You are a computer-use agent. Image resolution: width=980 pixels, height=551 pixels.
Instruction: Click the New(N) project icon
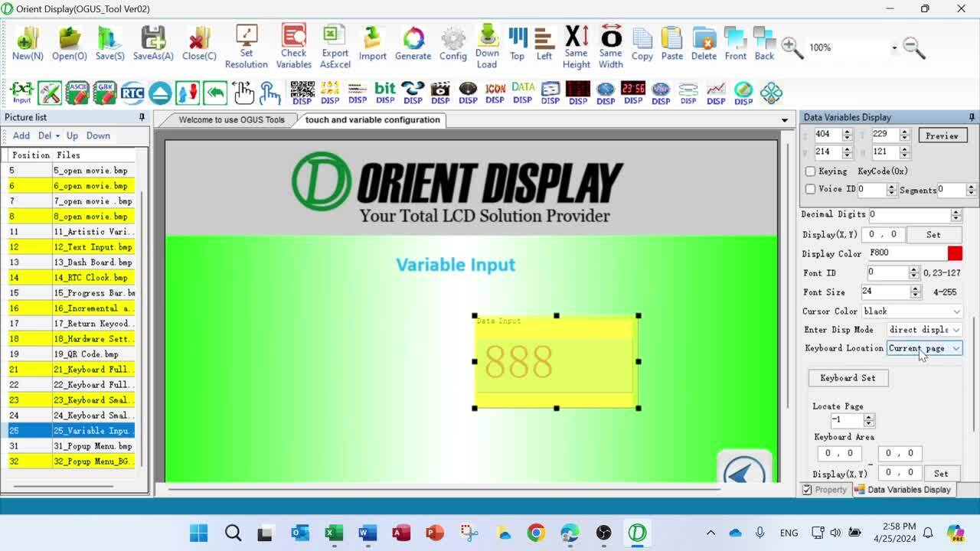28,44
